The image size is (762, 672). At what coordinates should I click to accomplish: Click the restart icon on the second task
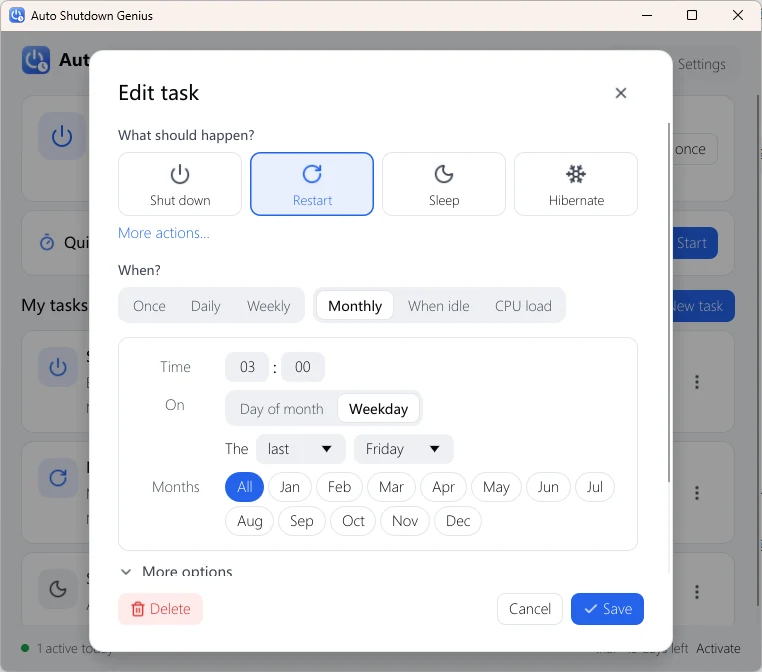tap(58, 478)
